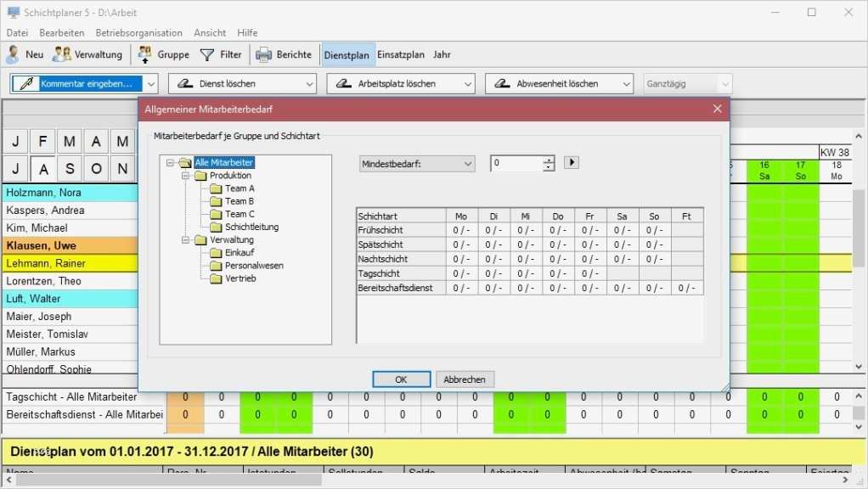868x489 pixels.
Task: Select the N month button
Action: coord(122,169)
